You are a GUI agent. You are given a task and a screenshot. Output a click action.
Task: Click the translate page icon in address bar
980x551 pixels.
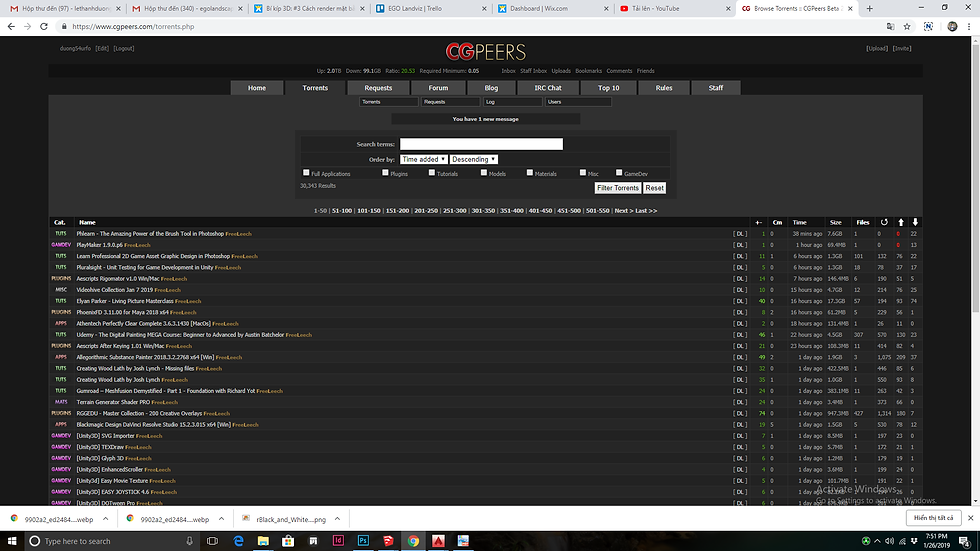click(891, 26)
